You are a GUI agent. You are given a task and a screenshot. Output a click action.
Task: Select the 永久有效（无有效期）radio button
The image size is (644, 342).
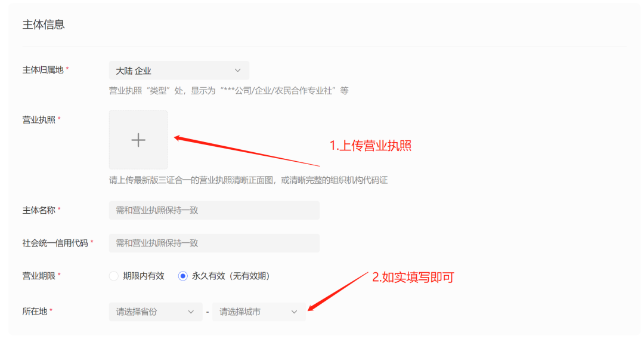click(183, 276)
